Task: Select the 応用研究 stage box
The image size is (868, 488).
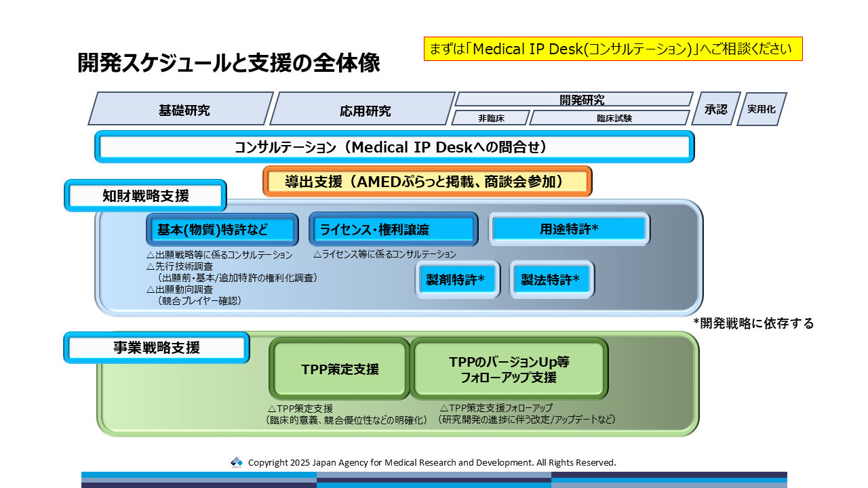Action: tap(363, 109)
